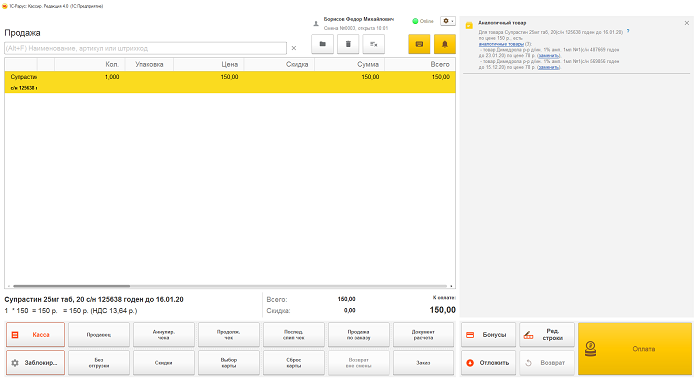
Task: Click the Цена column header
Action: point(208,64)
